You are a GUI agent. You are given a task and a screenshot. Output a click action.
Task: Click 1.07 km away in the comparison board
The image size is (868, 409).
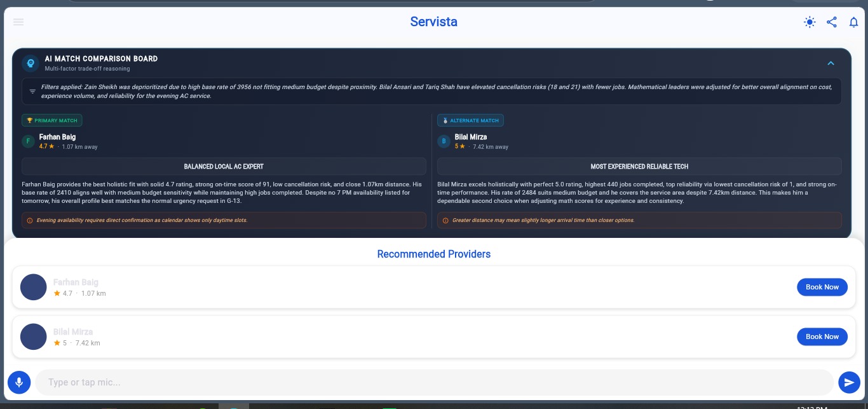[x=80, y=147]
